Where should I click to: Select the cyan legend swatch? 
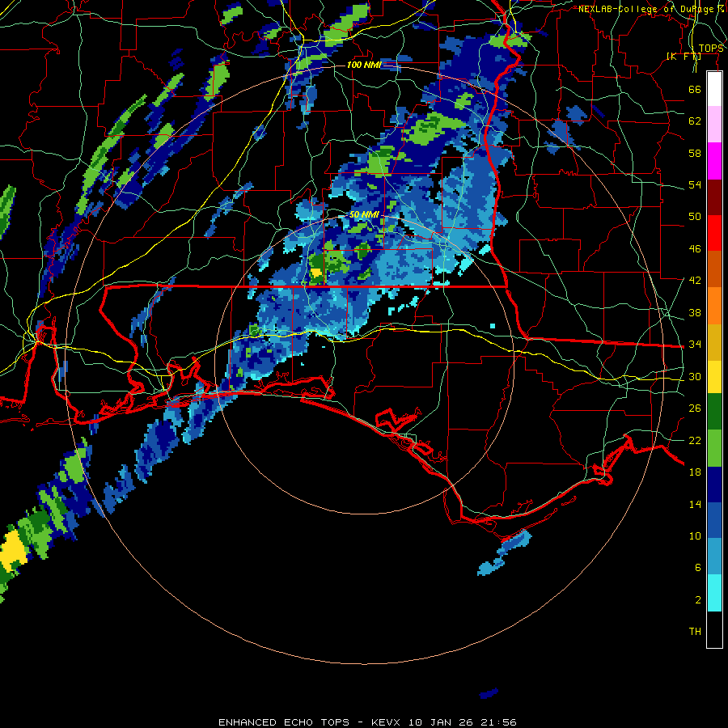714,593
